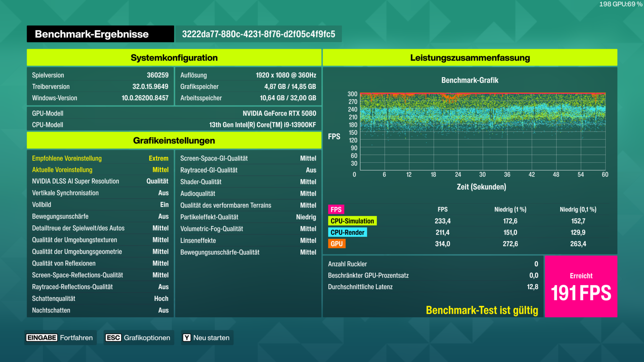Select the orange GPU legend badge
The image size is (644, 362).
336,244
